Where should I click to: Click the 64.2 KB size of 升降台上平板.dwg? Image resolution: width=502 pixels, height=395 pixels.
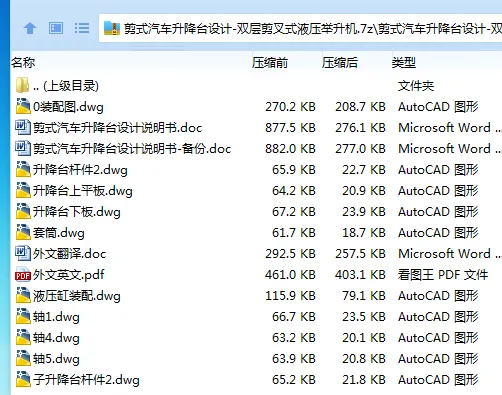294,191
